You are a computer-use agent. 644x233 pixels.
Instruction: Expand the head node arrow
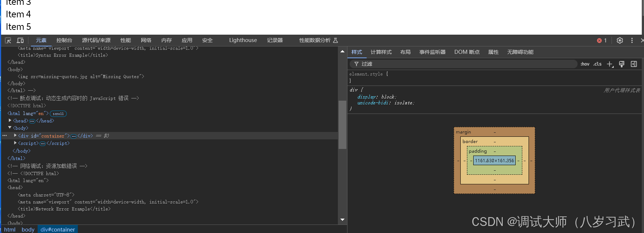(10, 121)
